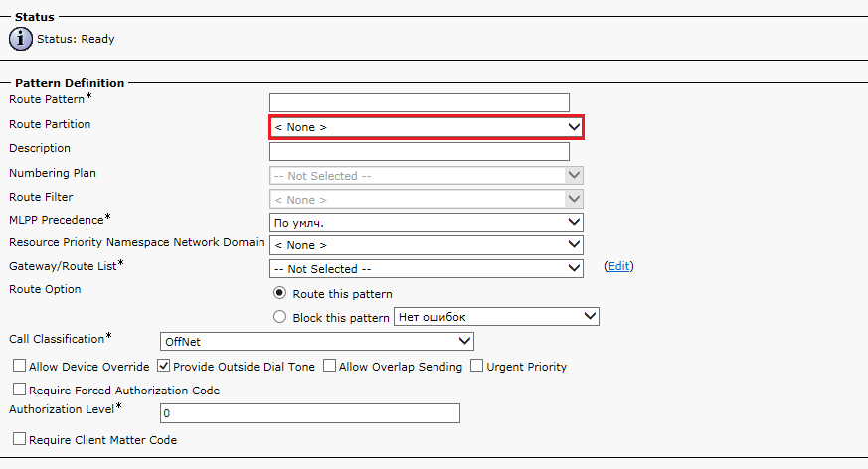
Task: Select the Block this pattern radio button
Action: pyautogui.click(x=280, y=318)
